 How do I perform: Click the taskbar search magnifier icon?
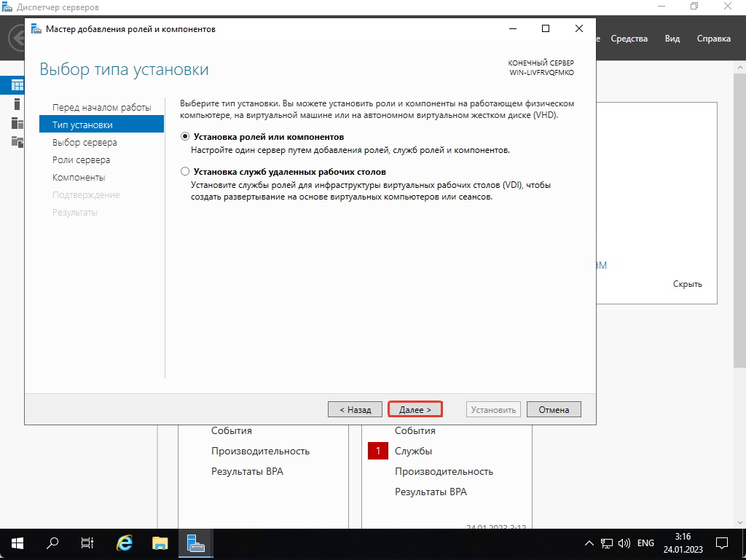click(52, 543)
